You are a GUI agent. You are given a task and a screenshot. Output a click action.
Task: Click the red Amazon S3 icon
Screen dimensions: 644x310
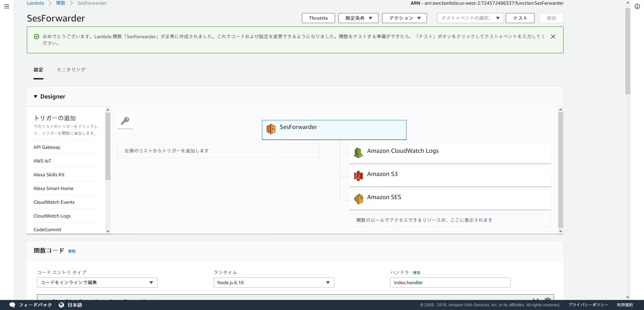359,176
